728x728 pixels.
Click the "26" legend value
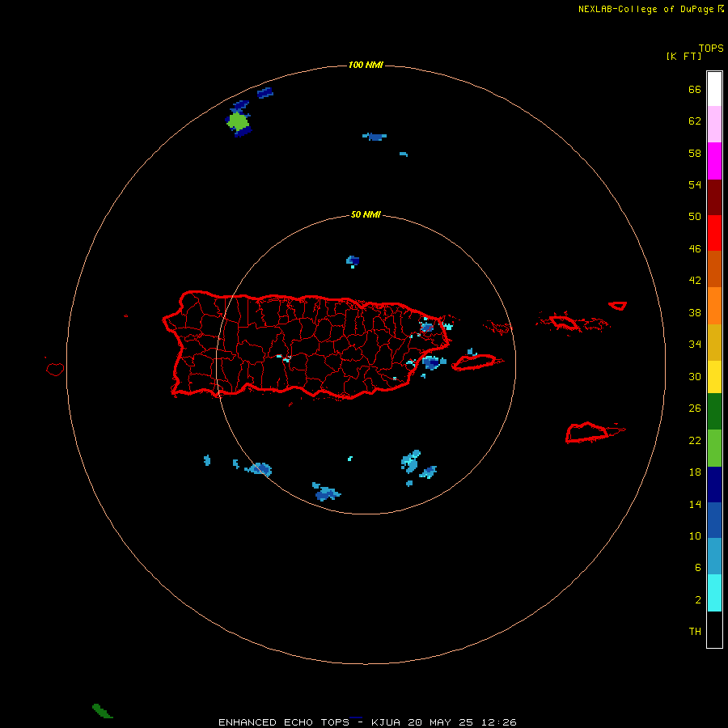pyautogui.click(x=695, y=408)
